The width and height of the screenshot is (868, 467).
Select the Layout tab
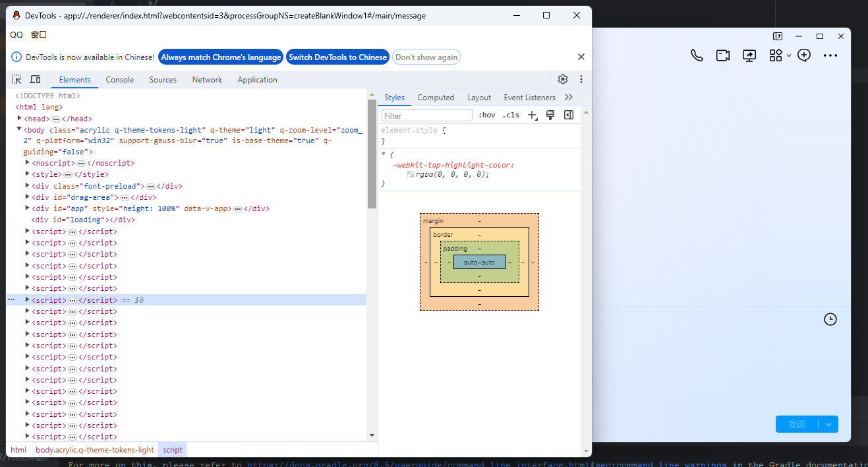click(x=479, y=97)
